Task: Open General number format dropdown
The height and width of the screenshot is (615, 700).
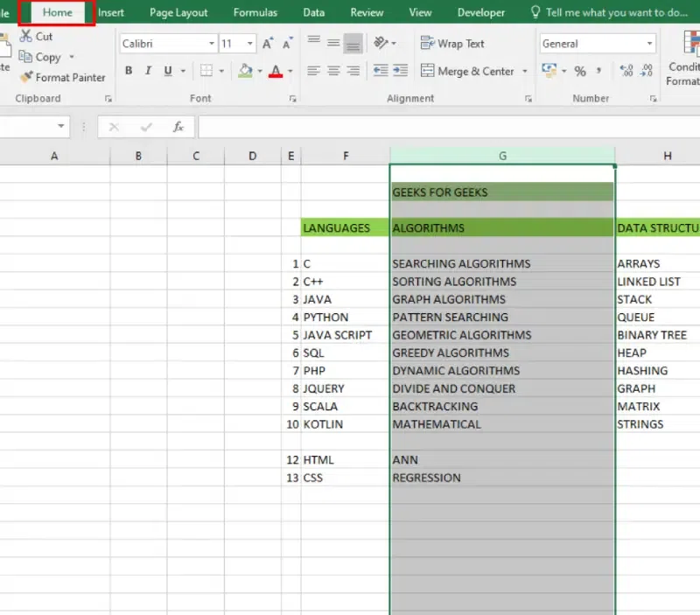Action: pyautogui.click(x=649, y=43)
